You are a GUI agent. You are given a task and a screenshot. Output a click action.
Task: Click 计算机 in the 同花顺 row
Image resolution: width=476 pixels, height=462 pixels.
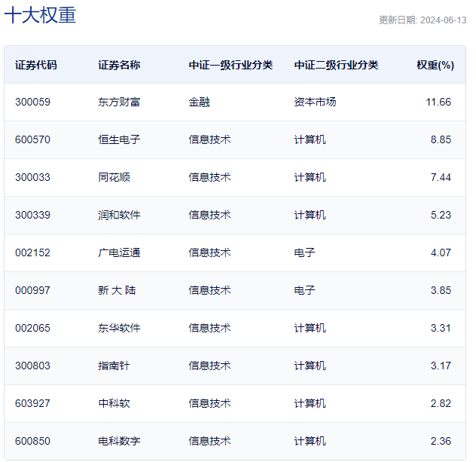tap(310, 177)
